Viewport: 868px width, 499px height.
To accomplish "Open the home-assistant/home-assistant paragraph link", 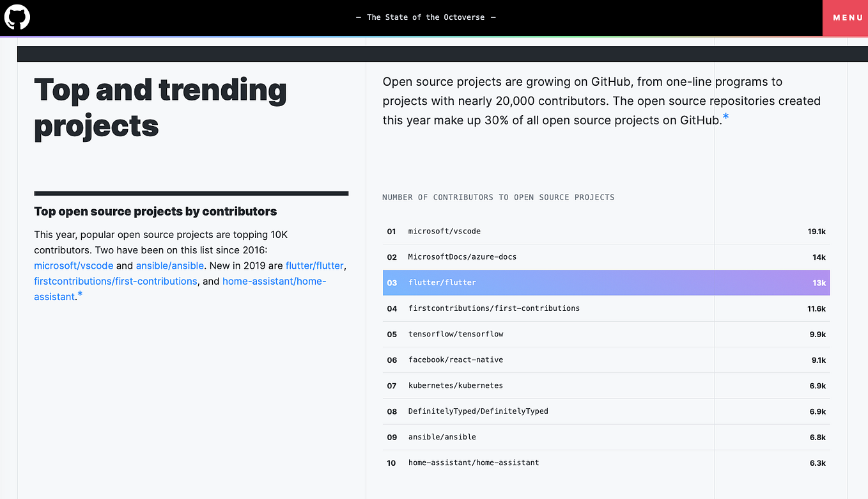I will coord(274,281).
